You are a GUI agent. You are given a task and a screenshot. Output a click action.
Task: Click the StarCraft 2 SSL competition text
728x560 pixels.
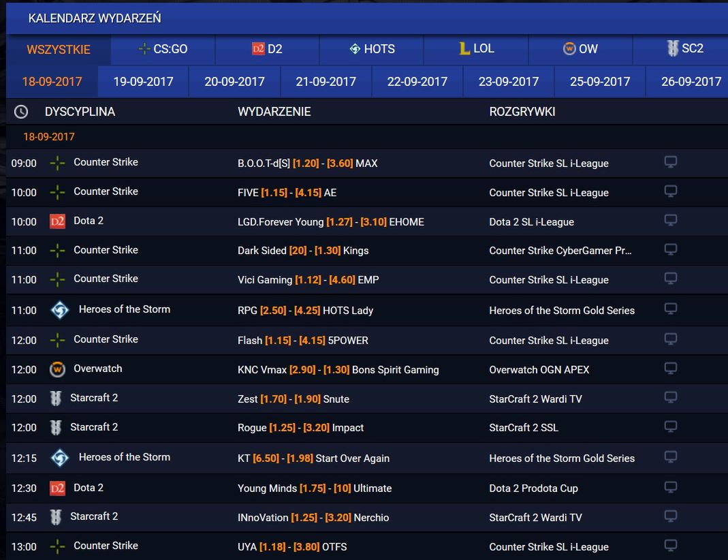[x=524, y=428]
